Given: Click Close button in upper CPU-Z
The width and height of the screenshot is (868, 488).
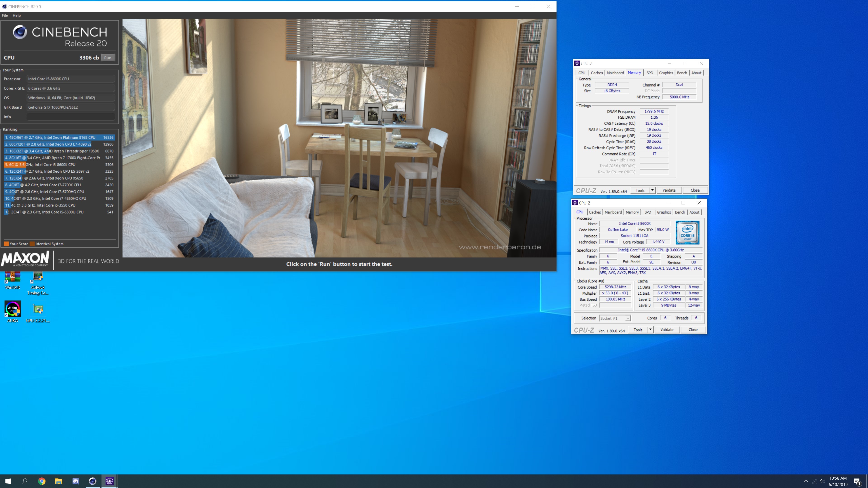Looking at the screenshot, I should click(695, 190).
